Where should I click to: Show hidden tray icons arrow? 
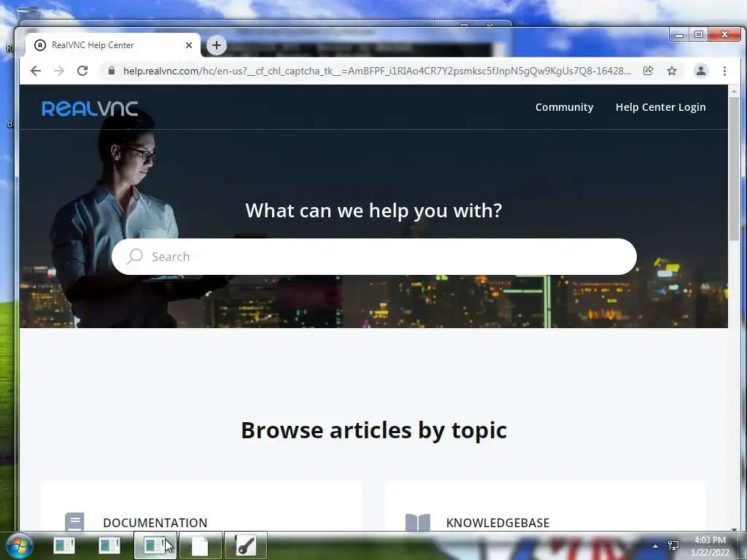point(656,546)
